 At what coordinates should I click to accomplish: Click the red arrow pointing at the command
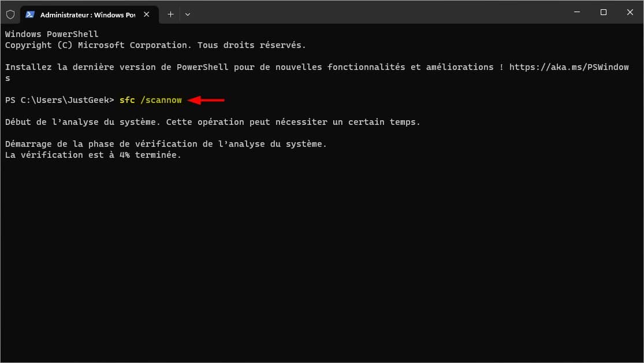[x=206, y=100]
